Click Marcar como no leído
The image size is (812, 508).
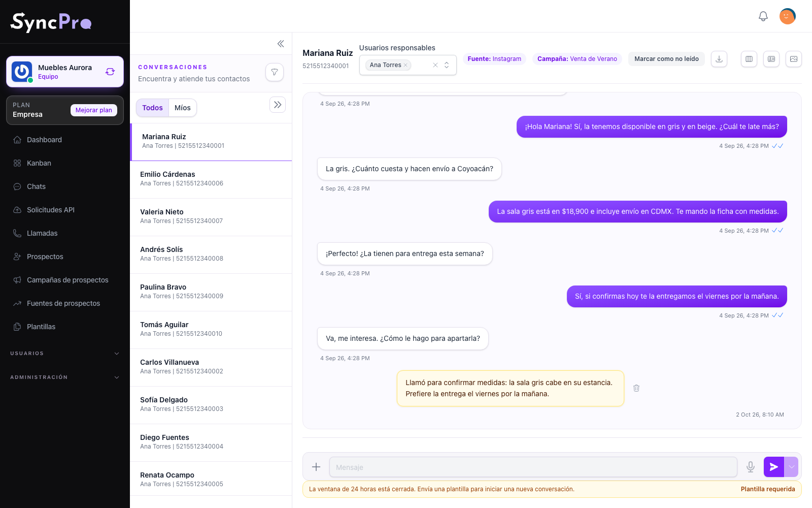pos(666,59)
